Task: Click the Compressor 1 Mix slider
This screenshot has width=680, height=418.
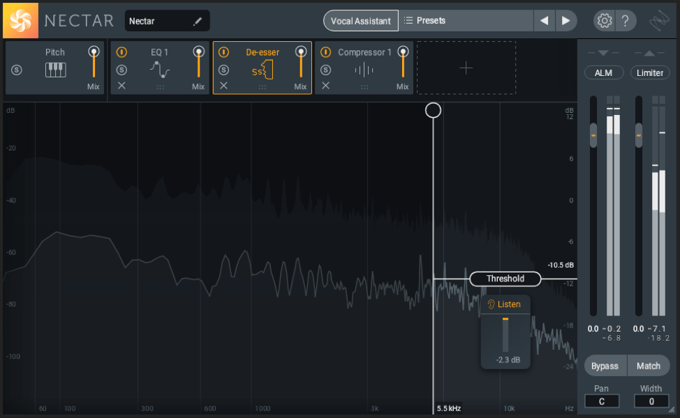Action: click(403, 62)
